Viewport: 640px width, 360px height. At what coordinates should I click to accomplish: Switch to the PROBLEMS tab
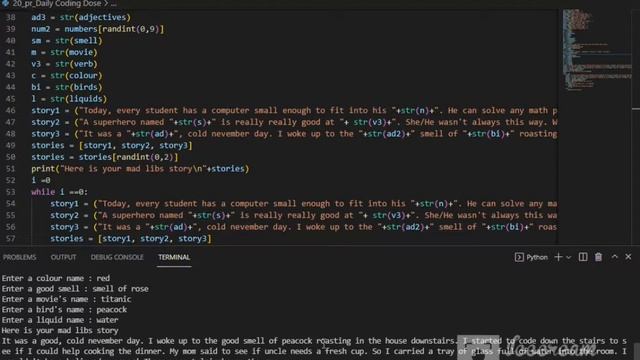pos(19,257)
